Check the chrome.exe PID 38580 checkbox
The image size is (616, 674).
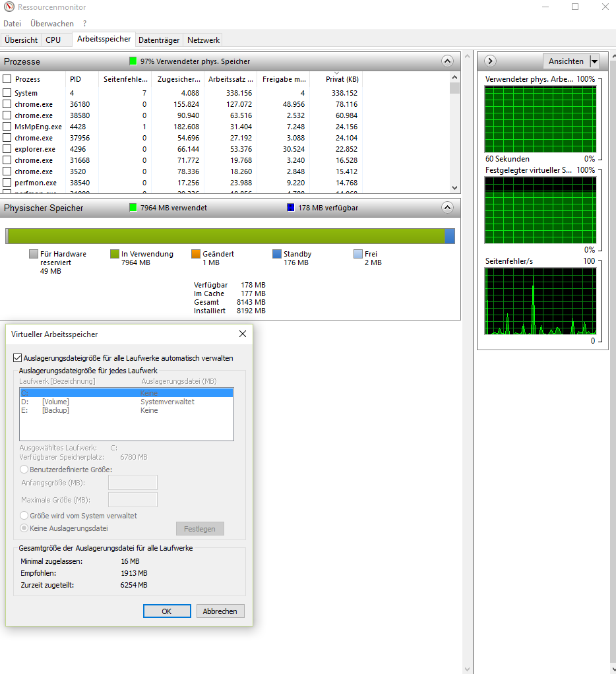7,115
